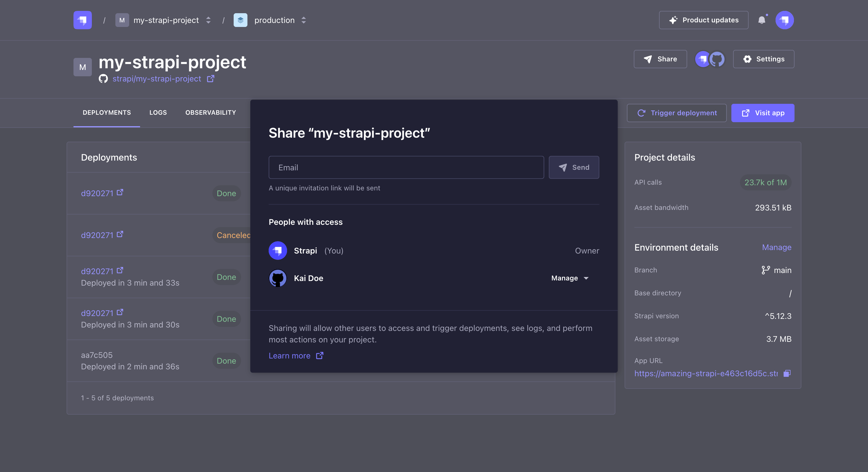Click the large M project avatar
Viewport: 868px width, 472px height.
pos(83,67)
